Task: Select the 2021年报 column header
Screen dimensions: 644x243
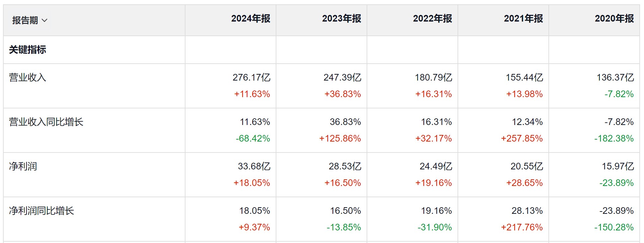Action: pyautogui.click(x=523, y=19)
